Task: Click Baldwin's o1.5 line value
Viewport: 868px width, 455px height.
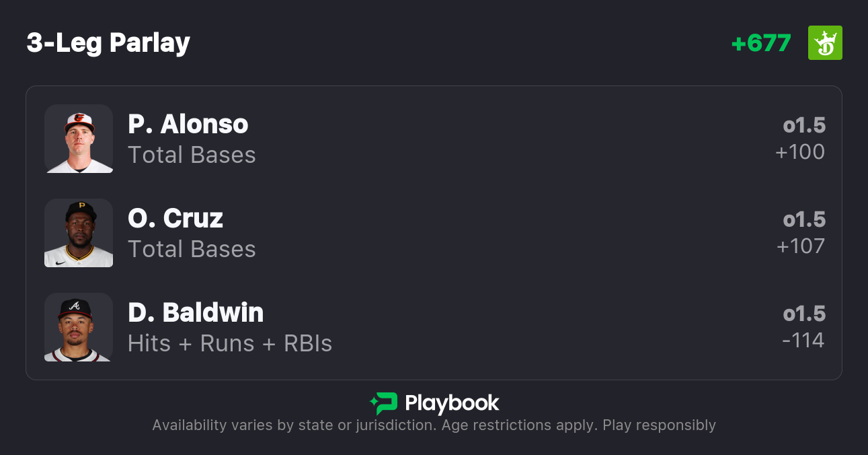Action: point(804,314)
